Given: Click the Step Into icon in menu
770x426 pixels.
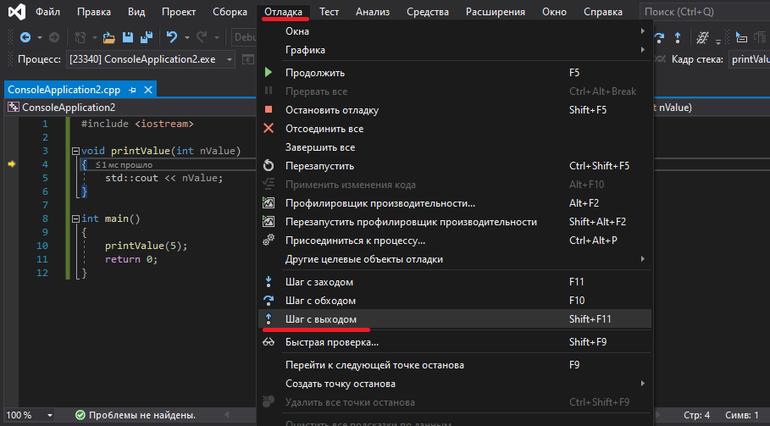Looking at the screenshot, I should coord(269,282).
